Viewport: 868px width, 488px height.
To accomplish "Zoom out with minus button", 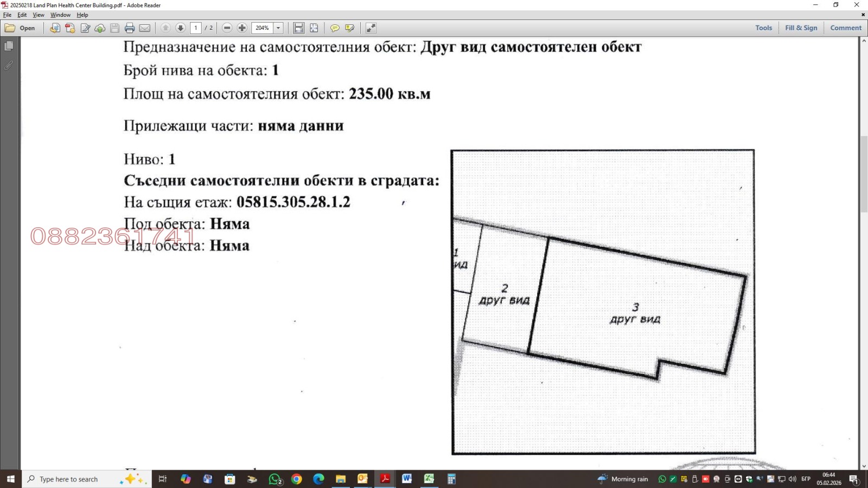I will pos(227,28).
